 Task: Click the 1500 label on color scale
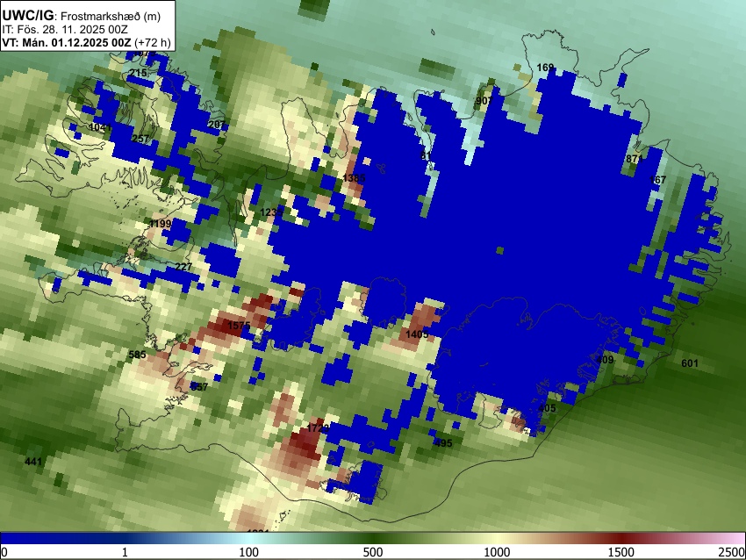click(621, 552)
